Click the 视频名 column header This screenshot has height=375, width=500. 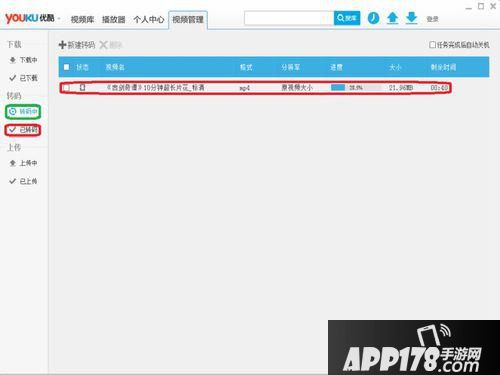pyautogui.click(x=115, y=67)
